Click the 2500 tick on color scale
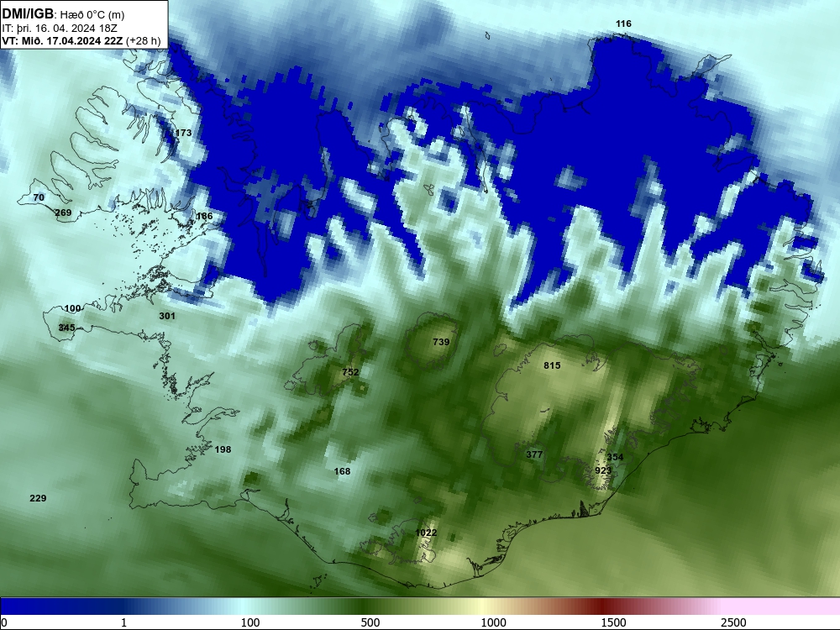The height and width of the screenshot is (630, 840). 733,622
